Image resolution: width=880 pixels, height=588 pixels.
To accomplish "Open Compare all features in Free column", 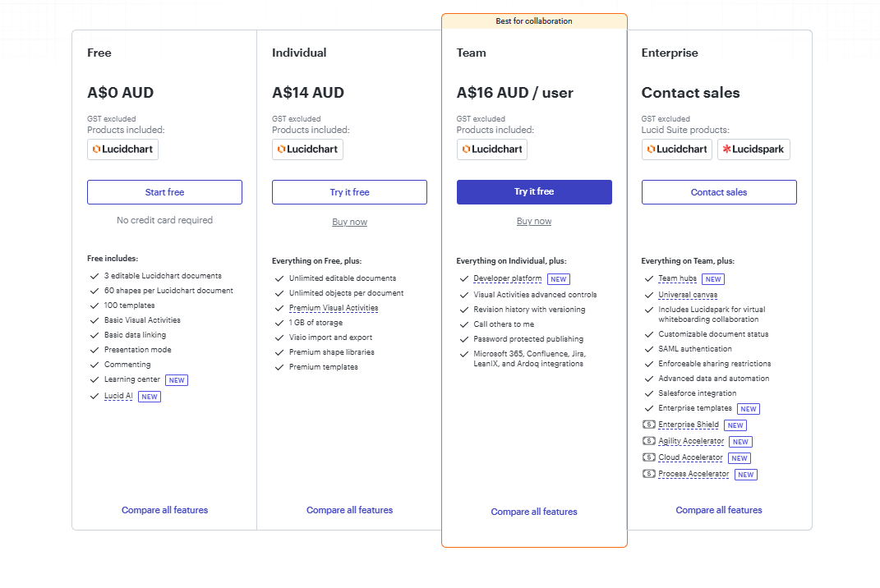I will click(x=164, y=510).
